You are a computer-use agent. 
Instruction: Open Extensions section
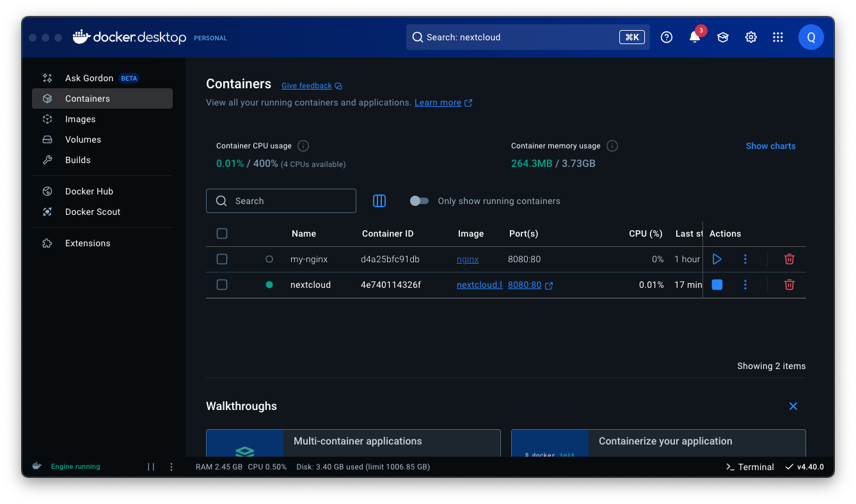(x=102, y=243)
